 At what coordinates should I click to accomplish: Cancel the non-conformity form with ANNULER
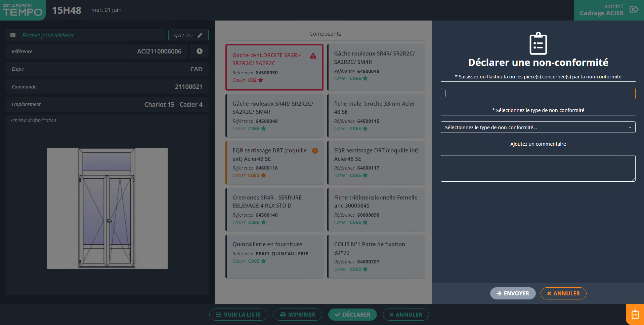[563, 293]
